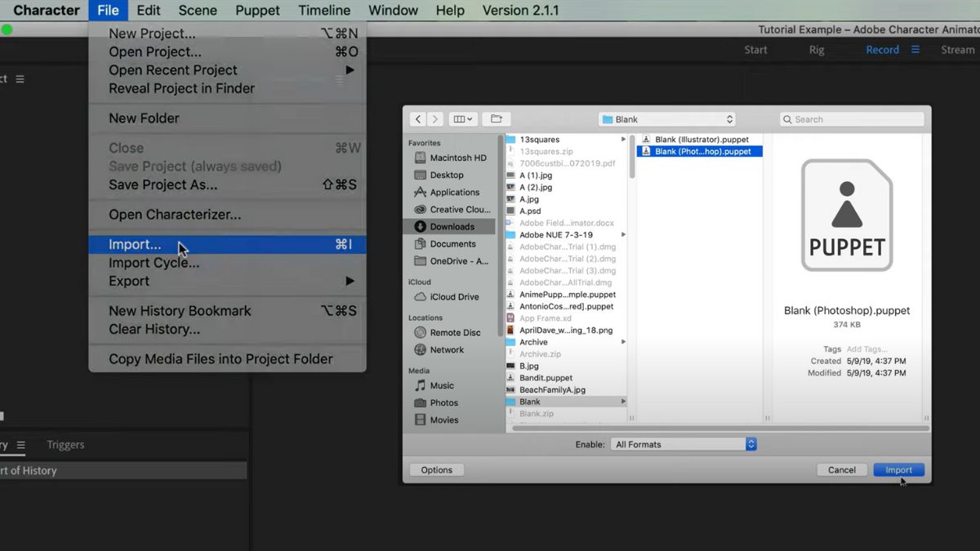The width and height of the screenshot is (980, 551).
Task: Switch to the Triggers panel tab
Action: [x=65, y=445]
